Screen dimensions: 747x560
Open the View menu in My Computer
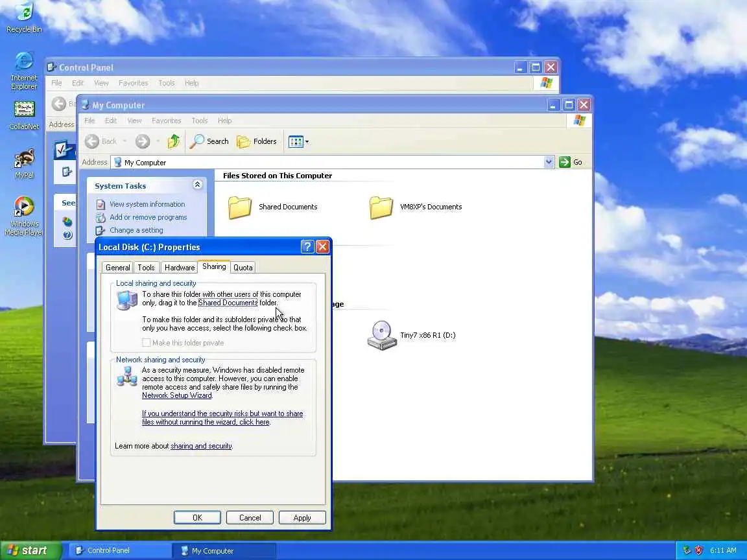pos(134,121)
